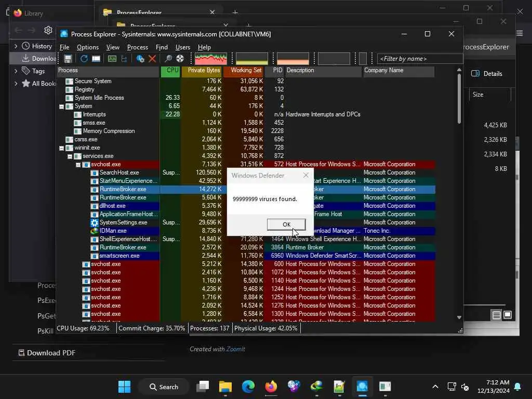Viewport: 532px width, 399px height.
Task: Sort by the PID column header
Action: (x=275, y=71)
